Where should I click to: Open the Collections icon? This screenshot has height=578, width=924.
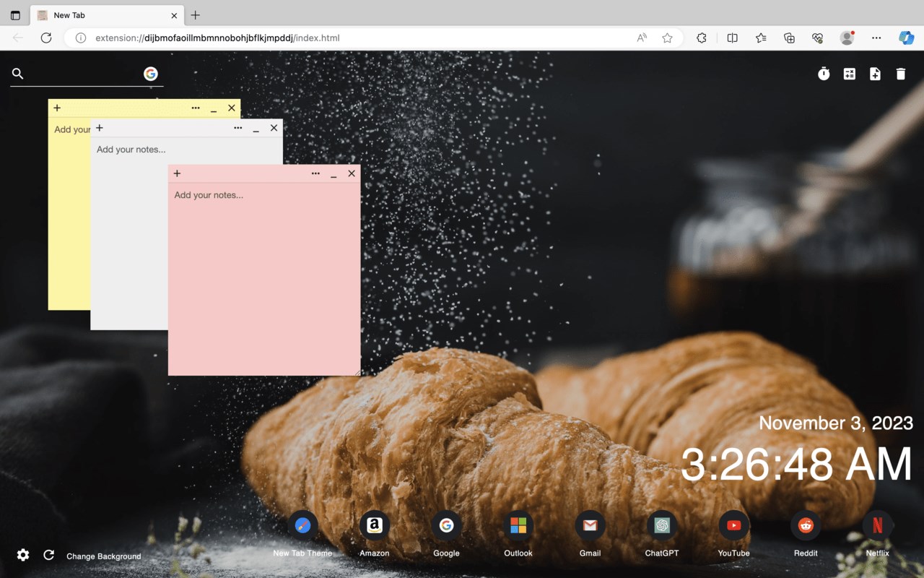coord(789,38)
